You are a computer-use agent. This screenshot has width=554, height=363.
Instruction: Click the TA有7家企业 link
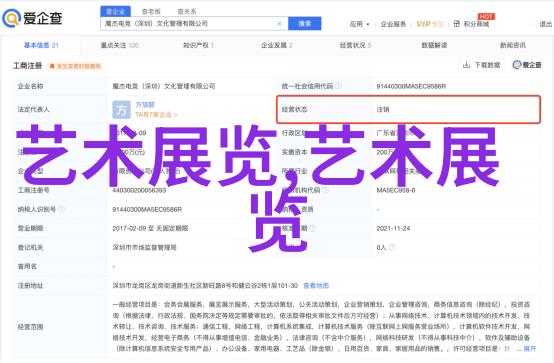tap(156, 115)
